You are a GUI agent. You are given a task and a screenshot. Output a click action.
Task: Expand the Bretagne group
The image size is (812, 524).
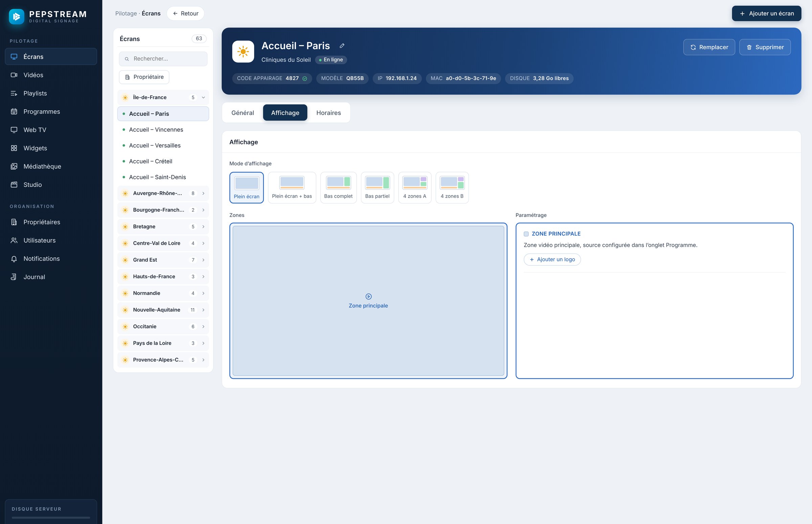click(163, 226)
